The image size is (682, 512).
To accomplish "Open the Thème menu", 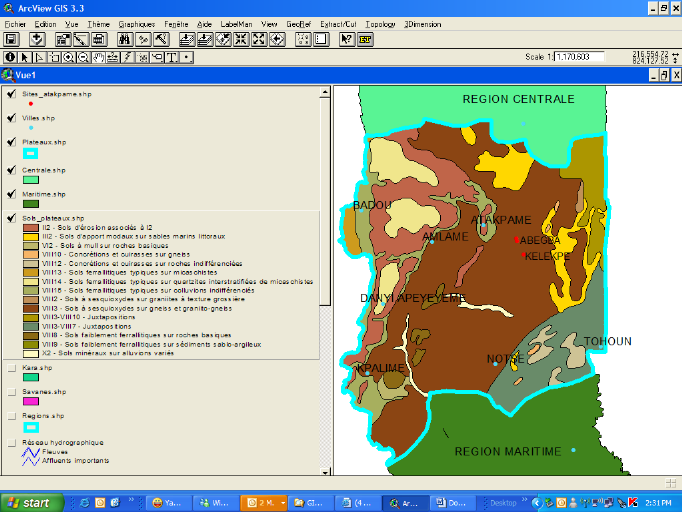I will [99, 22].
